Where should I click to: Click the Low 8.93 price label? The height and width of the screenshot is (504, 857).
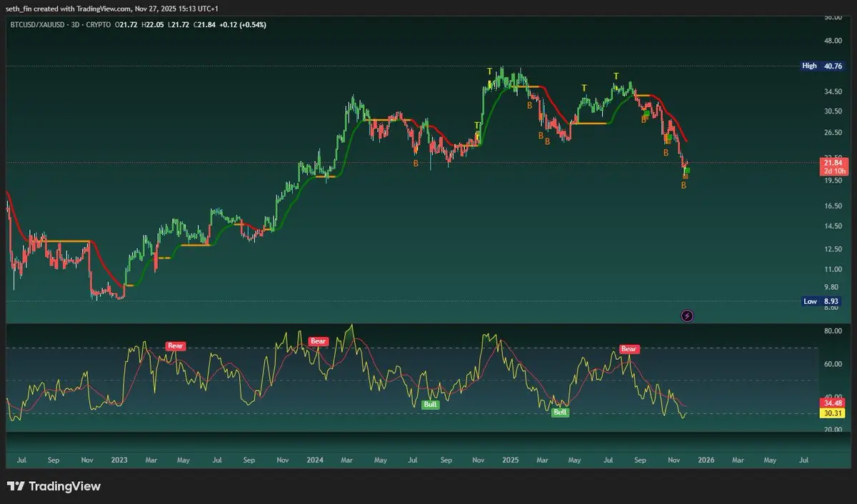pyautogui.click(x=821, y=301)
